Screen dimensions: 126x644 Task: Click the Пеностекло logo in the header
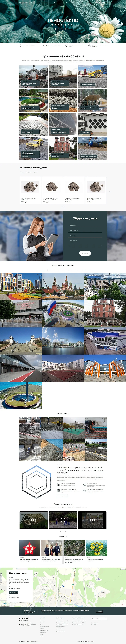(24, 3)
